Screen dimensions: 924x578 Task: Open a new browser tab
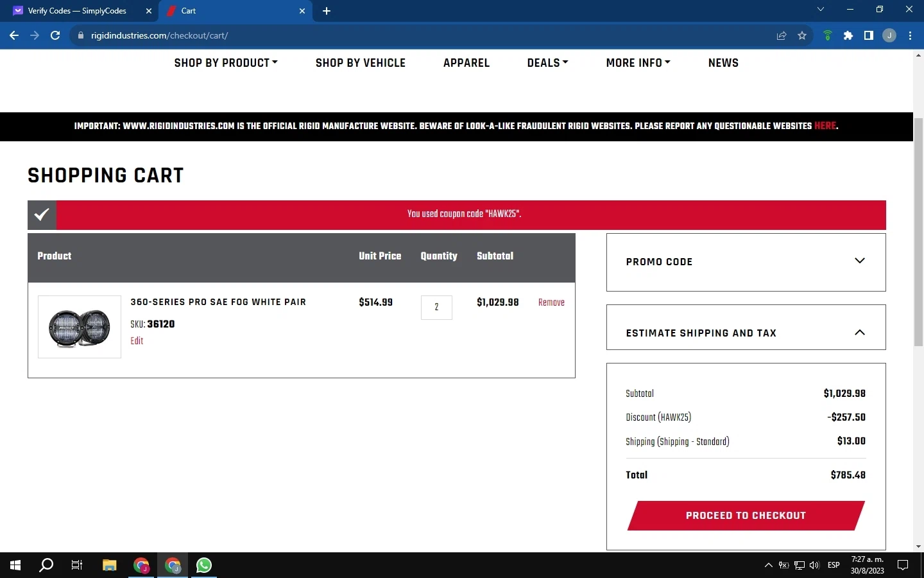point(327,11)
